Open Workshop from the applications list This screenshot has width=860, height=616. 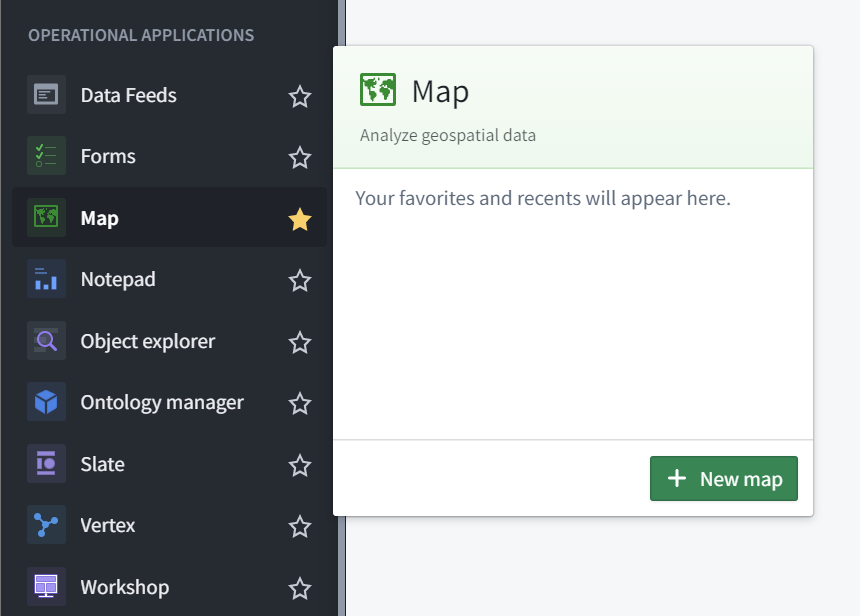[x=169, y=586]
